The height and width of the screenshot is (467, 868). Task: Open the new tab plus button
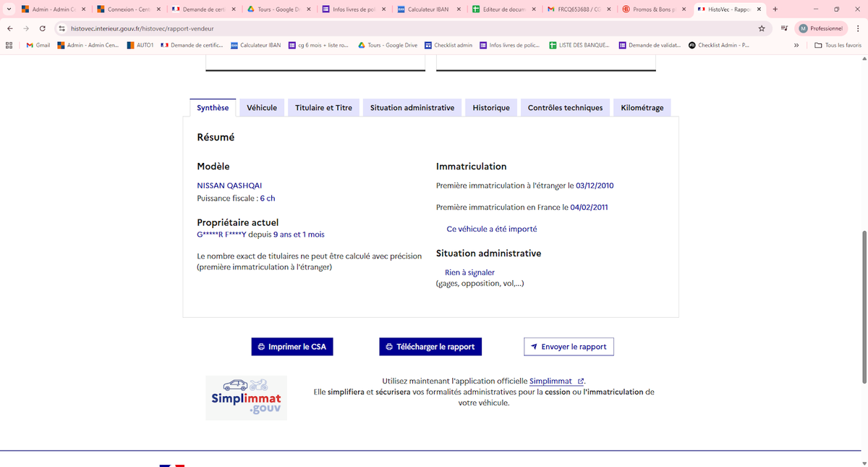[775, 9]
